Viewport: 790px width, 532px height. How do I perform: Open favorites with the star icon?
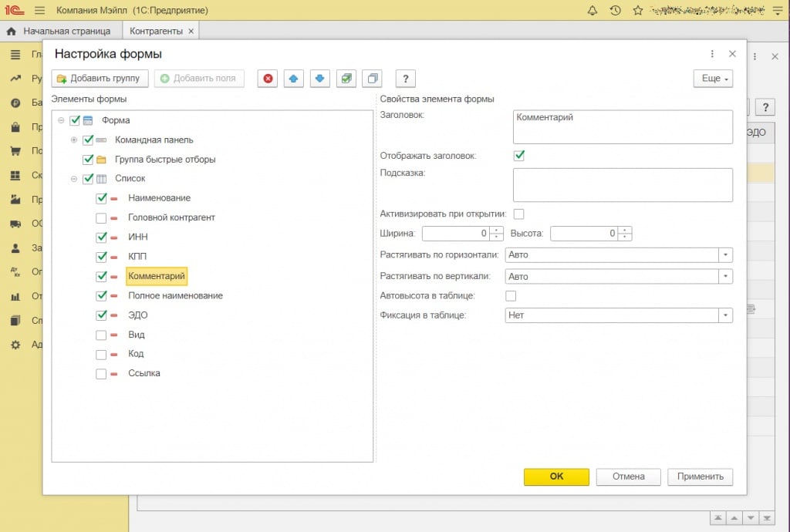coord(638,11)
